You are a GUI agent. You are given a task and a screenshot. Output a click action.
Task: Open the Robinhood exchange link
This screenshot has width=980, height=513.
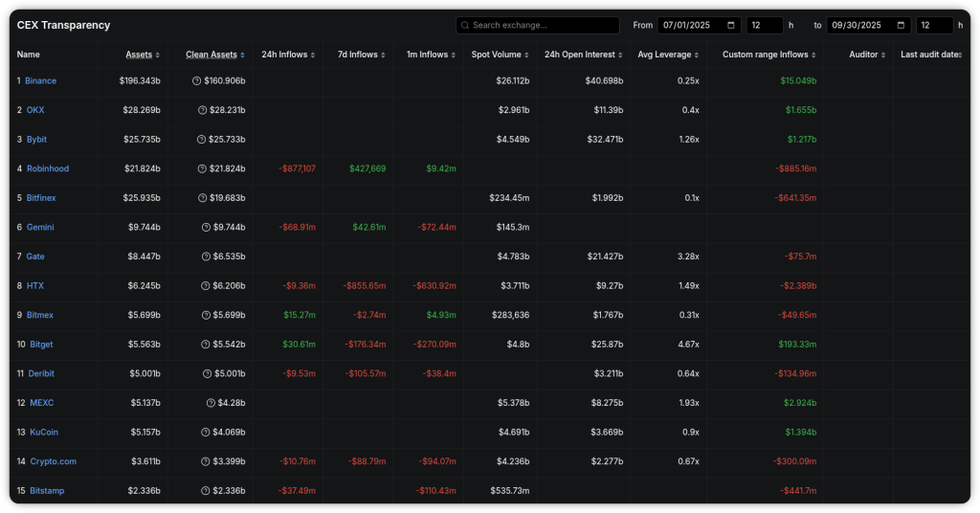47,168
